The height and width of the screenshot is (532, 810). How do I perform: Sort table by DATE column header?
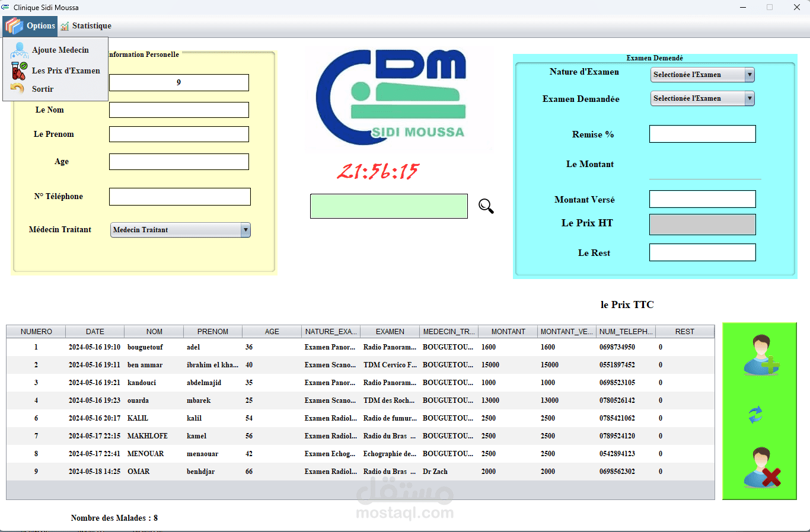(95, 332)
